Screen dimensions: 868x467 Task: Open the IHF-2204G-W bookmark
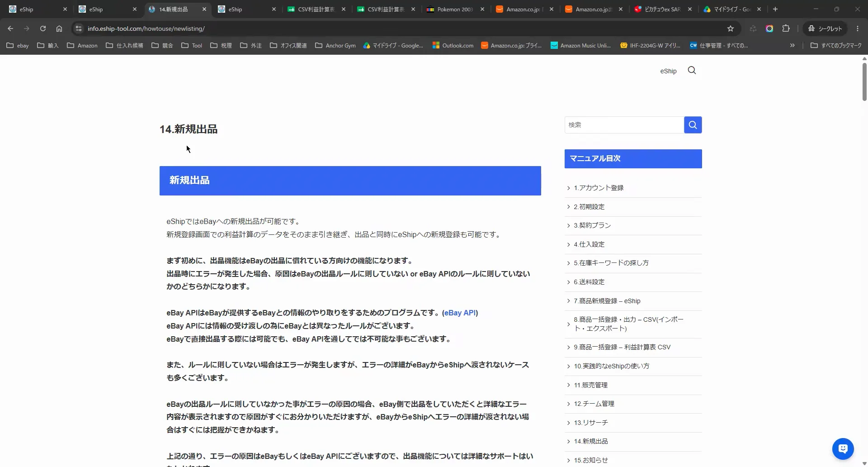pyautogui.click(x=651, y=45)
